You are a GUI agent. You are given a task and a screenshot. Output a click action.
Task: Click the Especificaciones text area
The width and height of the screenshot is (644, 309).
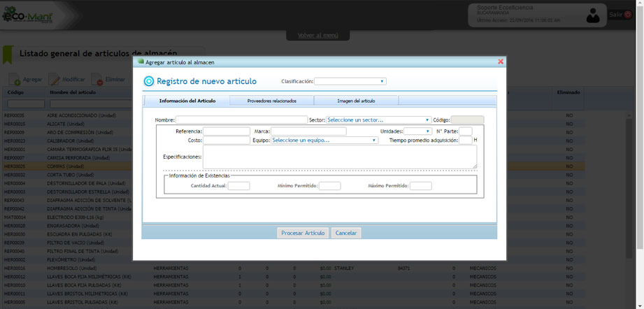[340, 157]
